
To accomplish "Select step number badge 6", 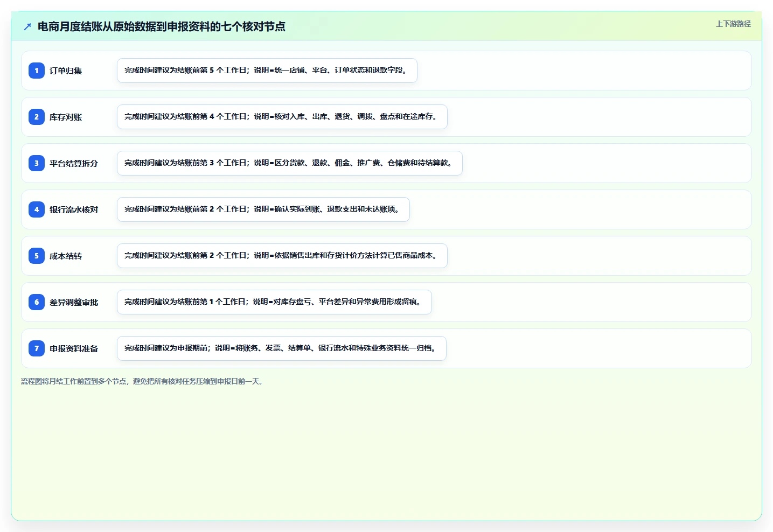I will click(37, 302).
